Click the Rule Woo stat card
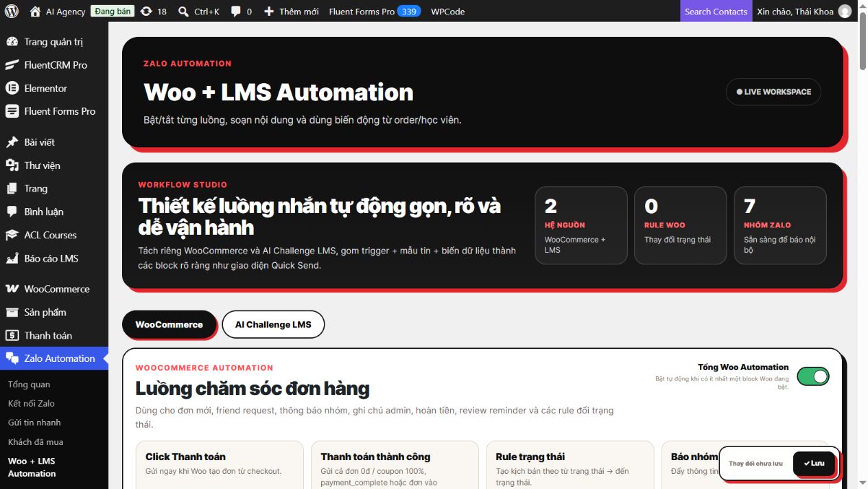The image size is (868, 489). [x=680, y=225]
